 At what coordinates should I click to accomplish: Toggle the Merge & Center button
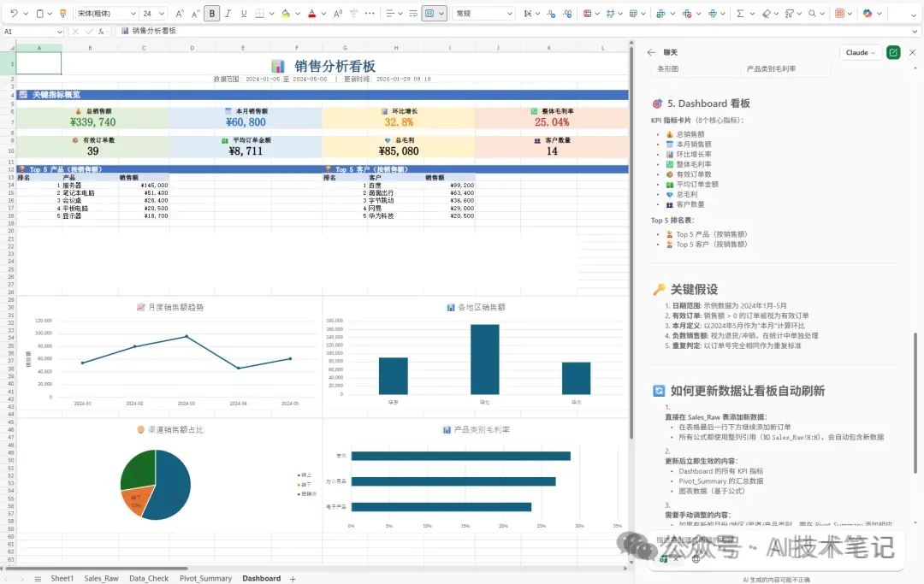[429, 13]
